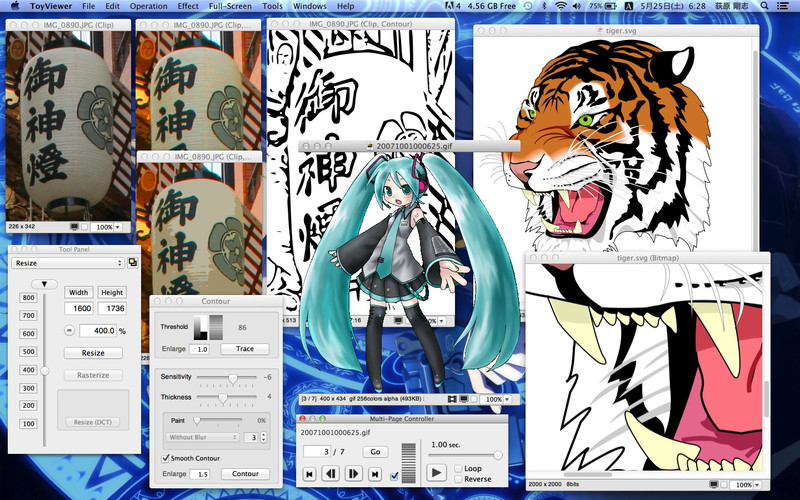Click the filmstrip icon in gif status bar

[x=452, y=399]
